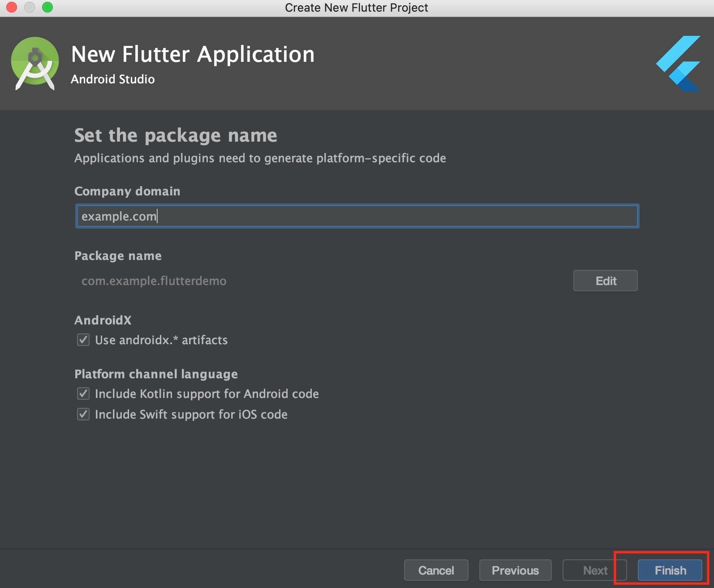
Task: Click the disabled Next button
Action: pyautogui.click(x=595, y=570)
